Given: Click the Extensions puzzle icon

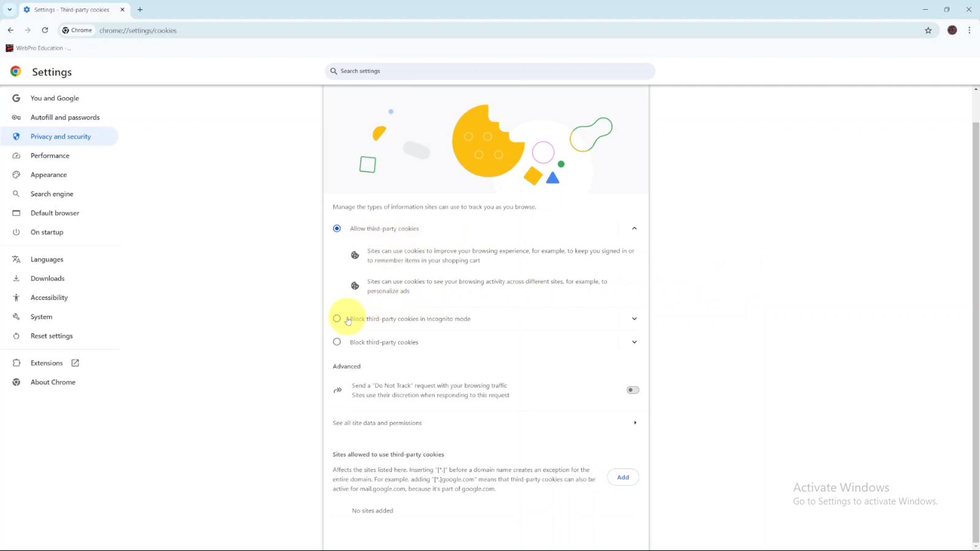Looking at the screenshot, I should (17, 363).
